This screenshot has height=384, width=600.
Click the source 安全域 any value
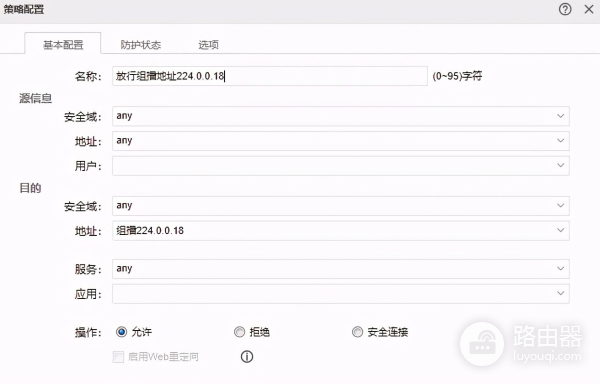[x=124, y=116]
